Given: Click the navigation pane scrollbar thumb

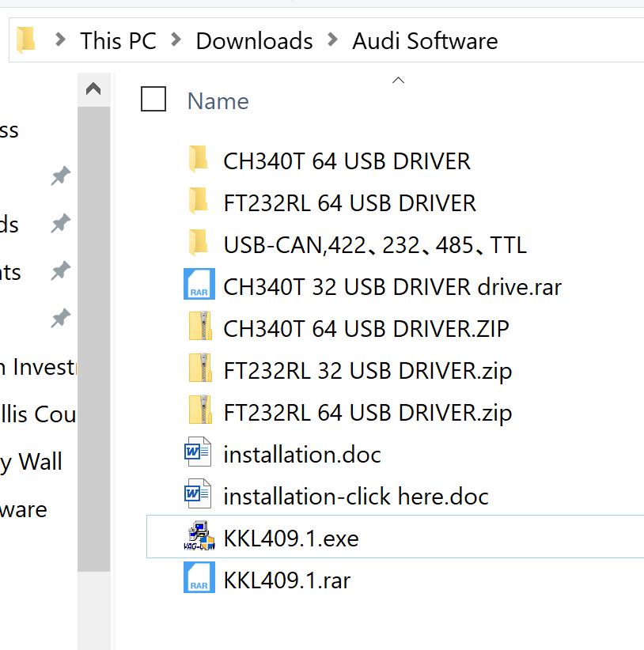Looking at the screenshot, I should 93,339.
